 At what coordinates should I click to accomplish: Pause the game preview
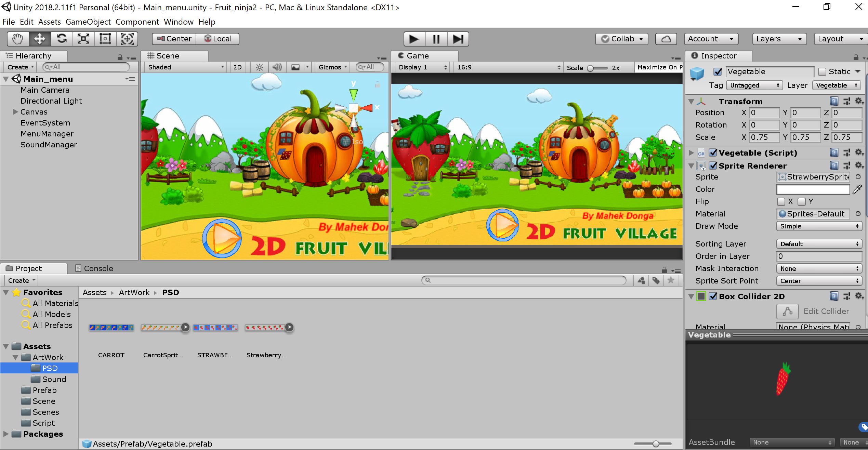click(436, 39)
